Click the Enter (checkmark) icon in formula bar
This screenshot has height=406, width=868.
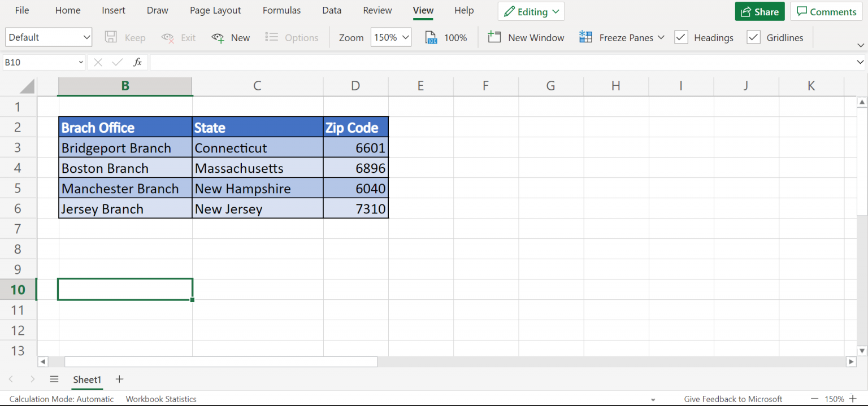coord(117,62)
